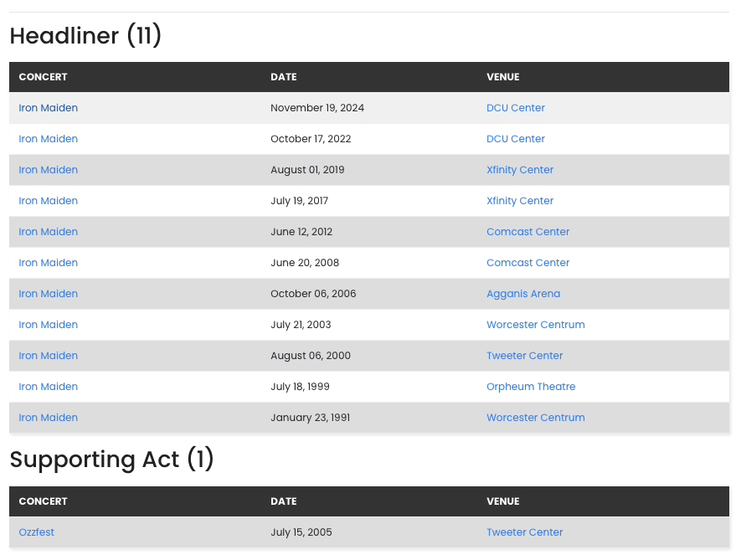Screen dimensions: 741x560
Task: Open Iron Maiden concert from January 23, 1991
Action: (49, 418)
